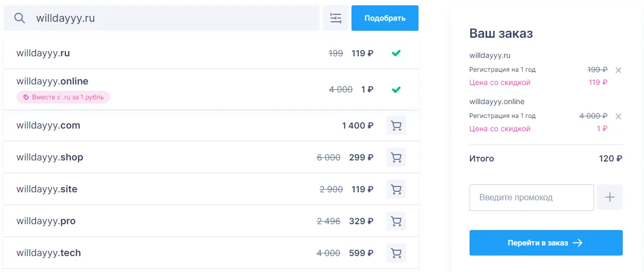Open the search filter settings icon
Viewport: 644px width, 272px height.
[x=336, y=18]
